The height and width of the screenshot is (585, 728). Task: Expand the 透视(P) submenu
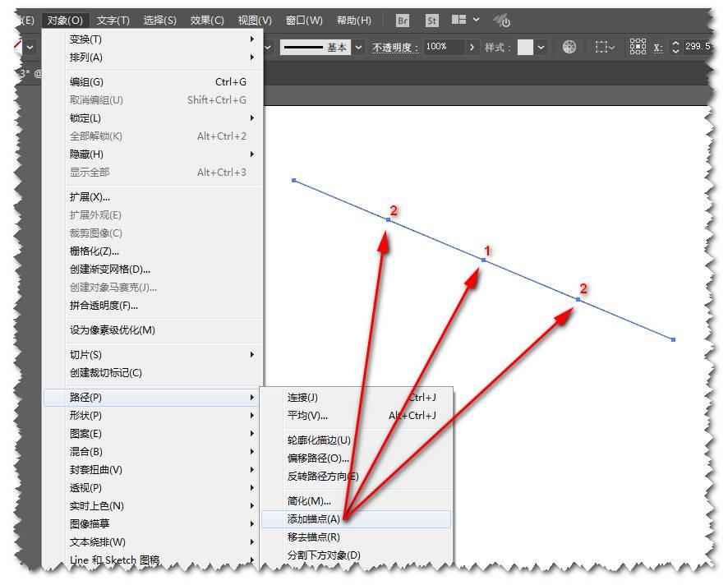153,488
